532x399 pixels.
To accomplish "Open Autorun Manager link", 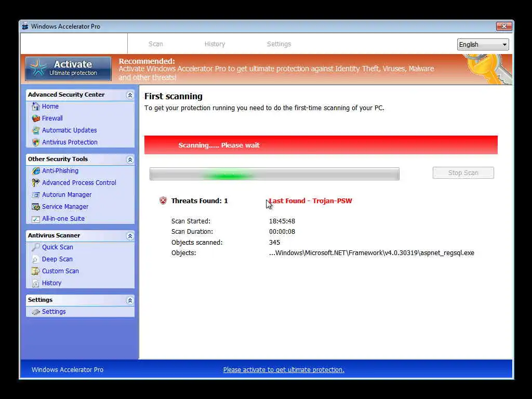I will click(67, 195).
